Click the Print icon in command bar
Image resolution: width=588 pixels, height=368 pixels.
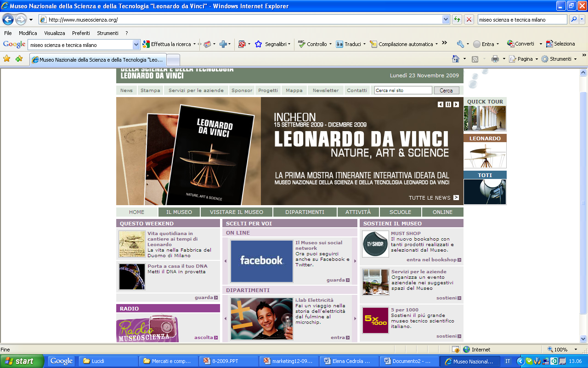point(495,59)
